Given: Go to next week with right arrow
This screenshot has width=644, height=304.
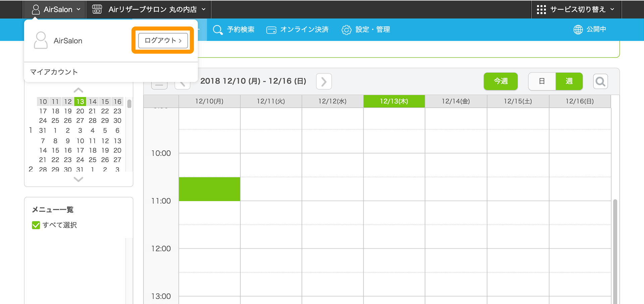Looking at the screenshot, I should click(x=324, y=82).
